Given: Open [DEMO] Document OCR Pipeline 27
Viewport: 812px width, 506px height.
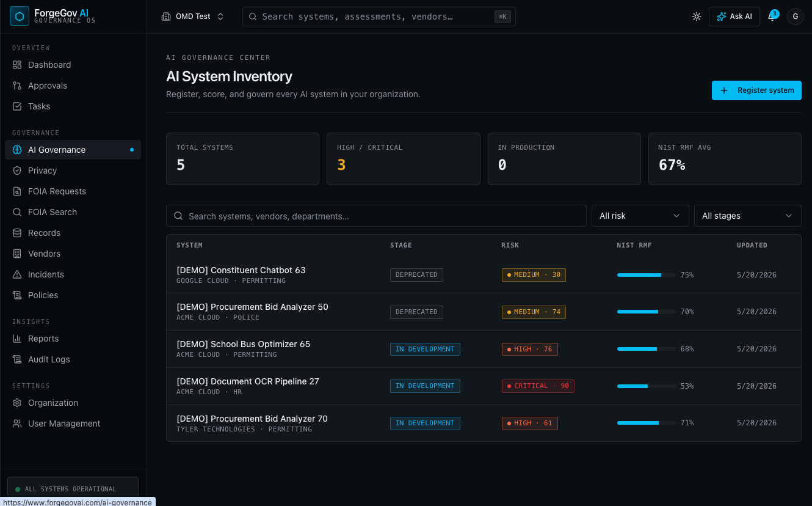Looking at the screenshot, I should 247,381.
